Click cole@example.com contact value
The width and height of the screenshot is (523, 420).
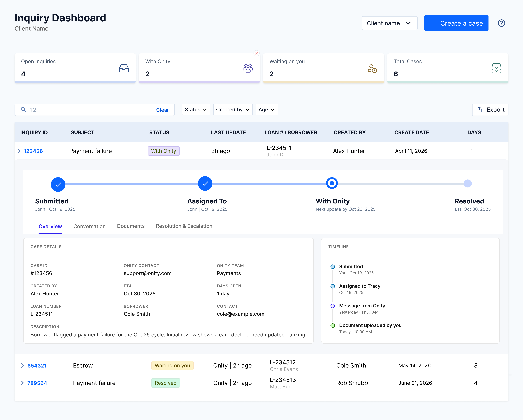240,314
